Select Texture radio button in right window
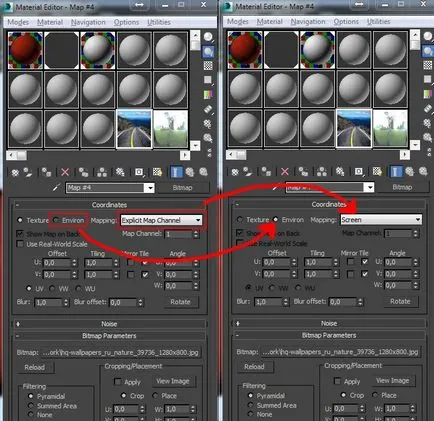The image size is (434, 421). tap(240, 220)
